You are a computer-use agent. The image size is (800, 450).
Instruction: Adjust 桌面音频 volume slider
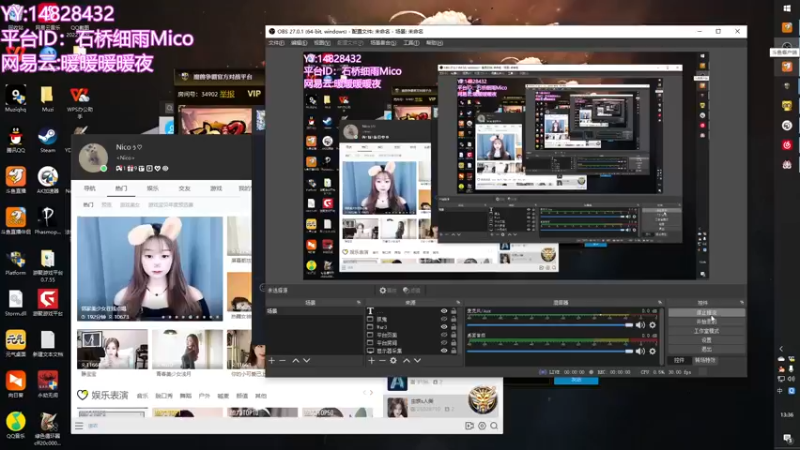pos(550,351)
